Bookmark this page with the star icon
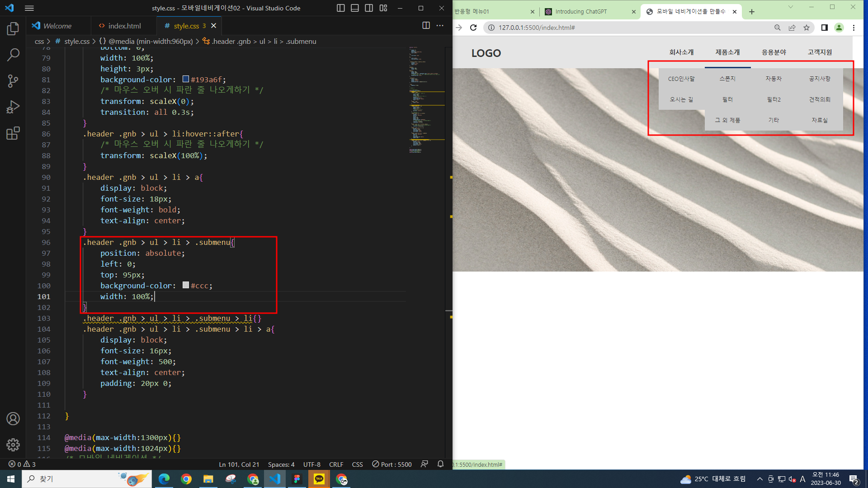The height and width of the screenshot is (488, 868). tap(806, 28)
